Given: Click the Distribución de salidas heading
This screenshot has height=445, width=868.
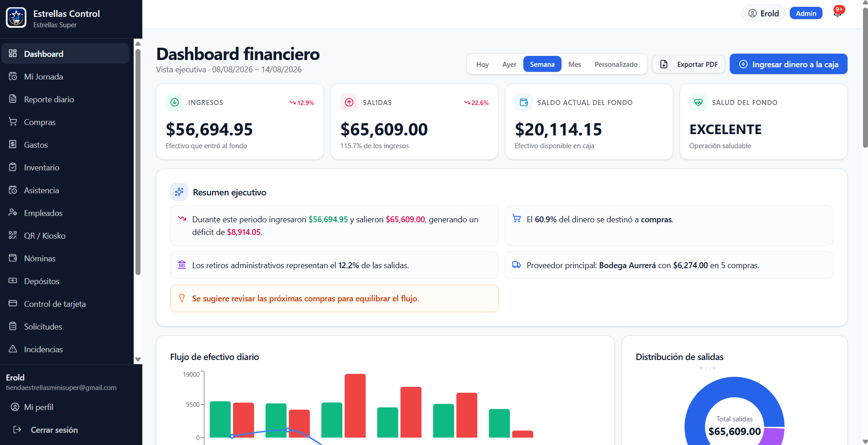Looking at the screenshot, I should (x=679, y=357).
